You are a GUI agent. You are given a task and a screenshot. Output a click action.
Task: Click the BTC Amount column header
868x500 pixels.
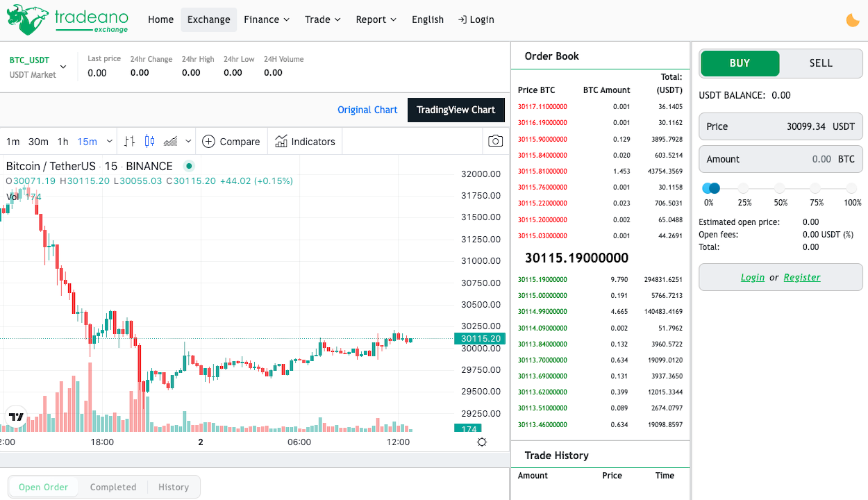(x=606, y=90)
